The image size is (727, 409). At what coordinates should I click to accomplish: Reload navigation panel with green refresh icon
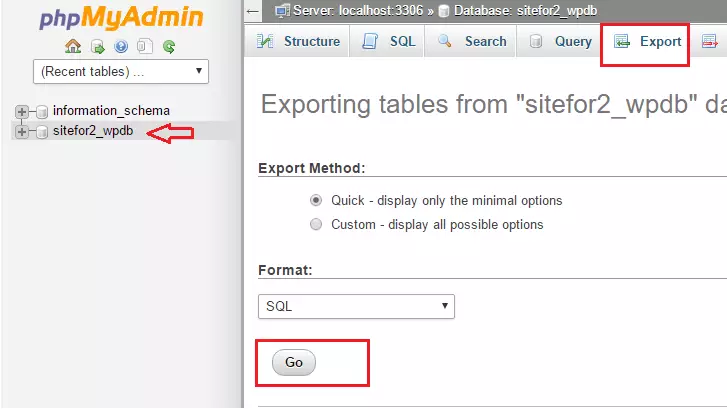coord(169,46)
